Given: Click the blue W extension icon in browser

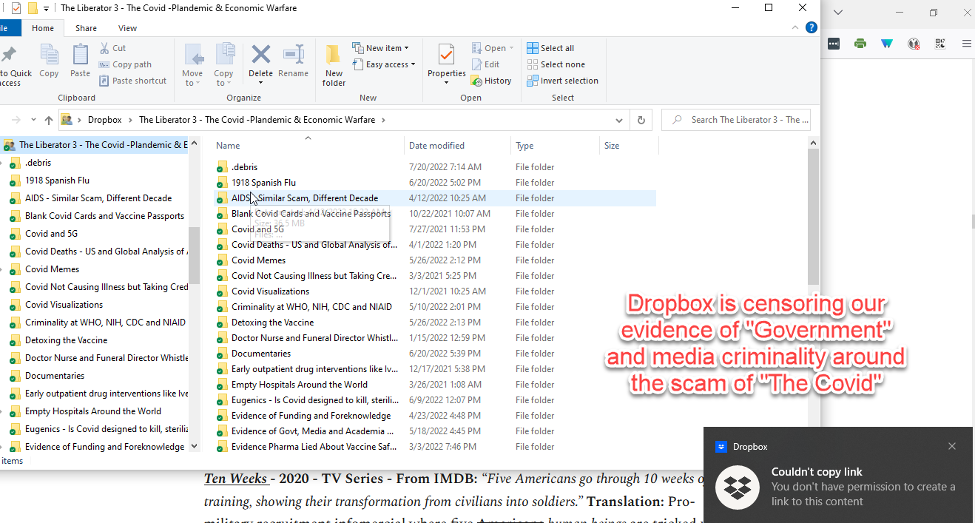Looking at the screenshot, I should click(887, 44).
